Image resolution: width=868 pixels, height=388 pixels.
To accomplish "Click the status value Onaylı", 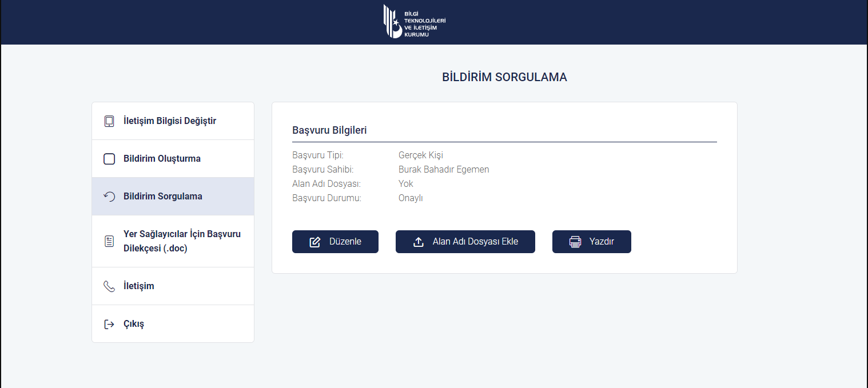I will tap(411, 198).
